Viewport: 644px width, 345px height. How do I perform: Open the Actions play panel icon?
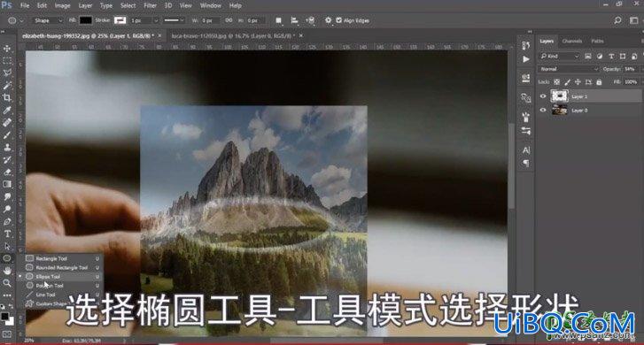526,59
